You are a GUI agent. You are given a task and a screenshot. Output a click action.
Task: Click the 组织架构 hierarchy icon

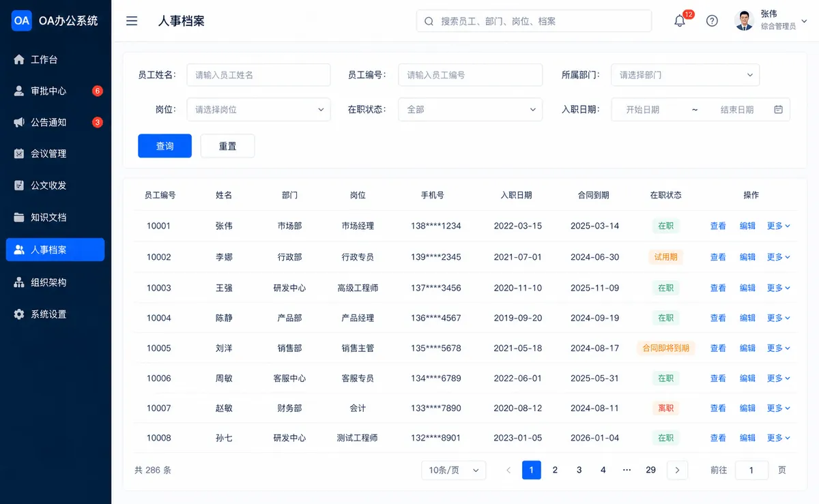point(19,282)
